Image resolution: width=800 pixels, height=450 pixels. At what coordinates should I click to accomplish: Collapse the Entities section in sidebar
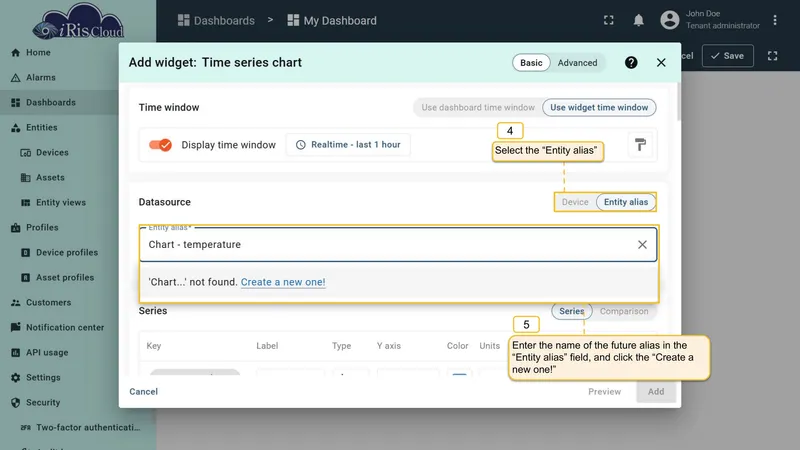[x=42, y=128]
